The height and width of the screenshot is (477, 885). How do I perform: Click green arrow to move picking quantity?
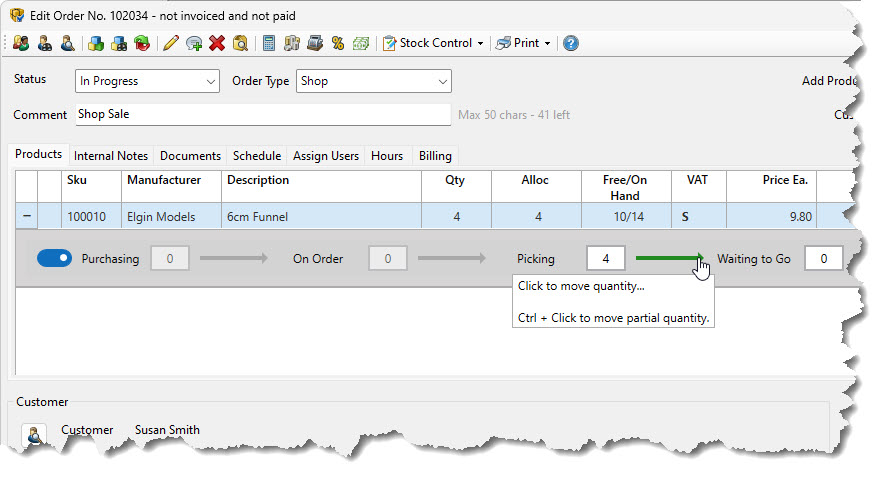pos(669,258)
